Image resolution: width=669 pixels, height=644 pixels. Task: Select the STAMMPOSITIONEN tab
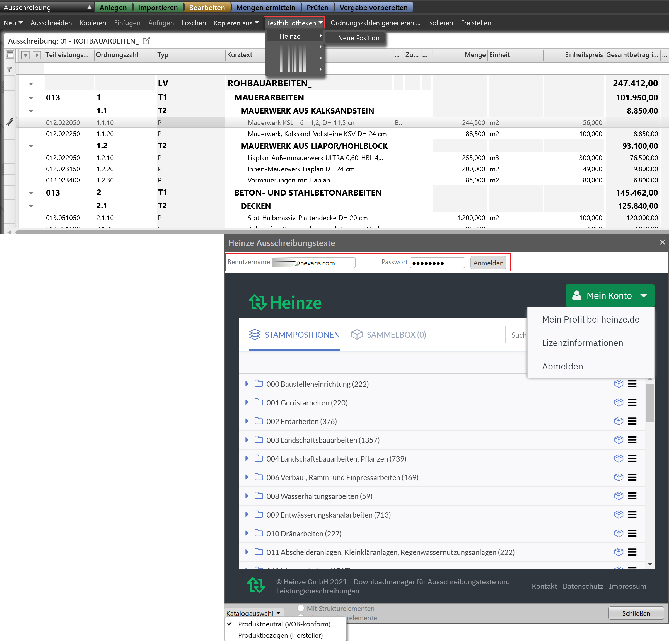point(294,335)
